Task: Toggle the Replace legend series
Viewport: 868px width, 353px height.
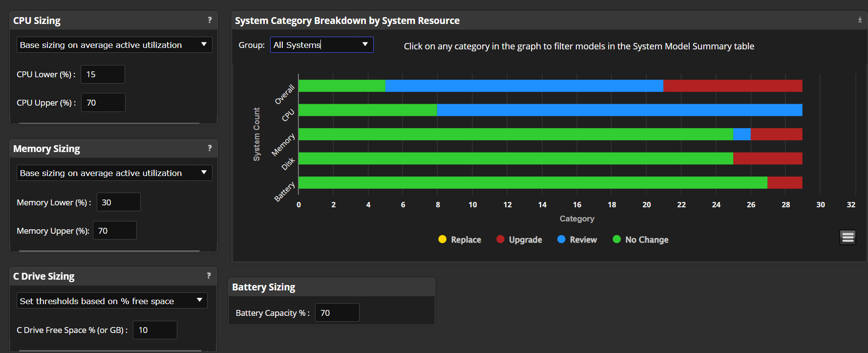Action: (460, 240)
